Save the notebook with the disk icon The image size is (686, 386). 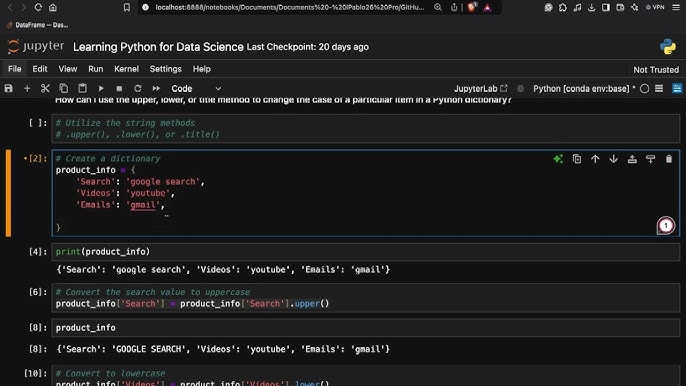[9, 88]
